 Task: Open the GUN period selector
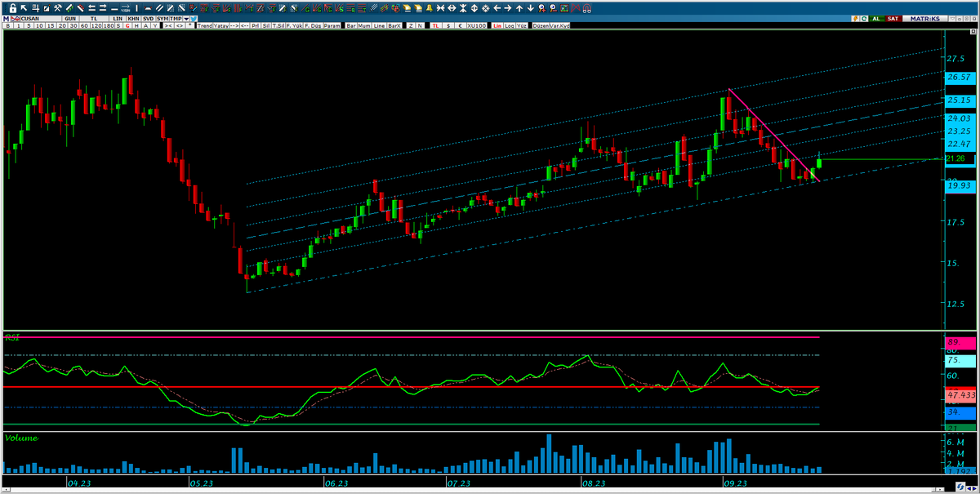pyautogui.click(x=70, y=19)
